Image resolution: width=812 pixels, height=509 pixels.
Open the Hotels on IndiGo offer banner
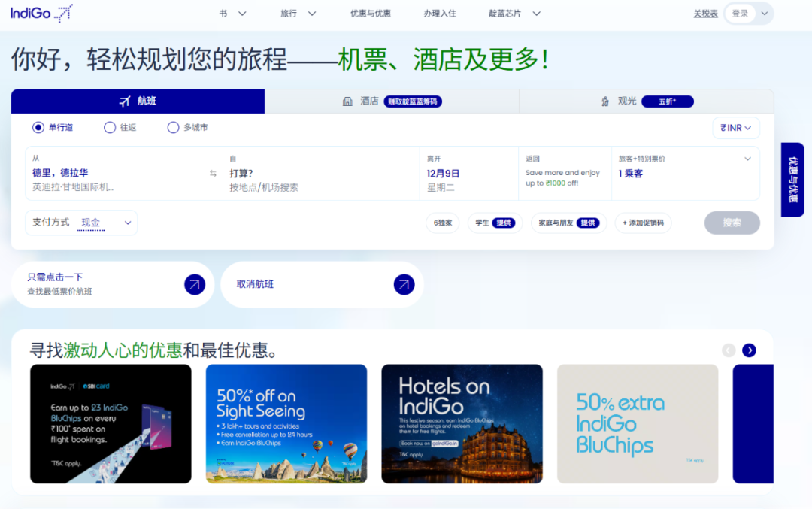click(462, 423)
